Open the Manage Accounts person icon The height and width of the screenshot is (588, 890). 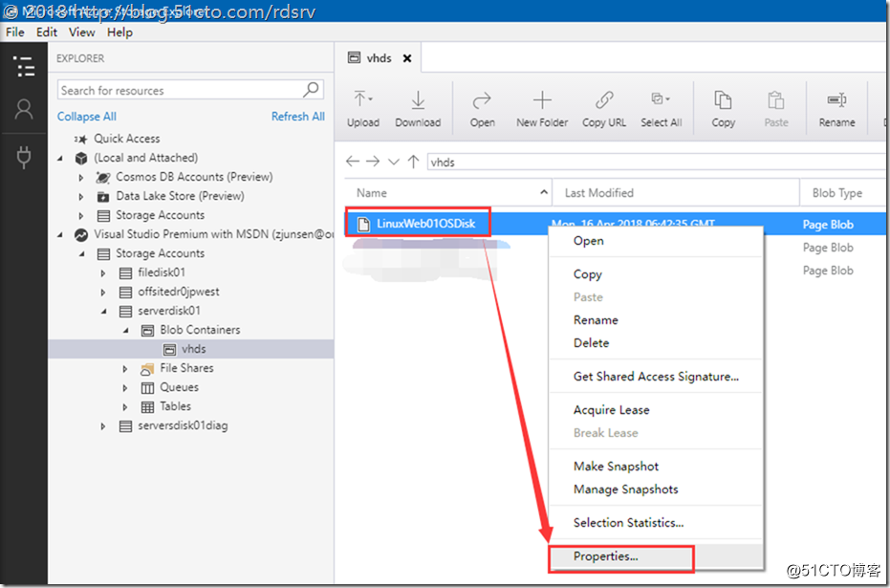[24, 110]
